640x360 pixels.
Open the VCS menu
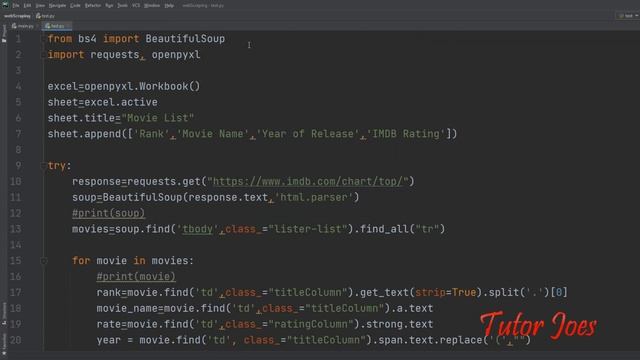pos(136,6)
